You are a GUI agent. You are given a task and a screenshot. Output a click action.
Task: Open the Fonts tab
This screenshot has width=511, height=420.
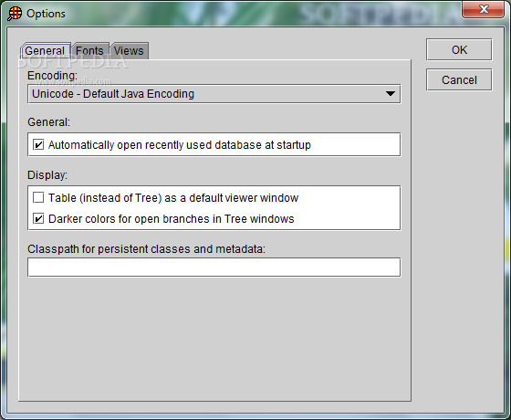coord(89,51)
